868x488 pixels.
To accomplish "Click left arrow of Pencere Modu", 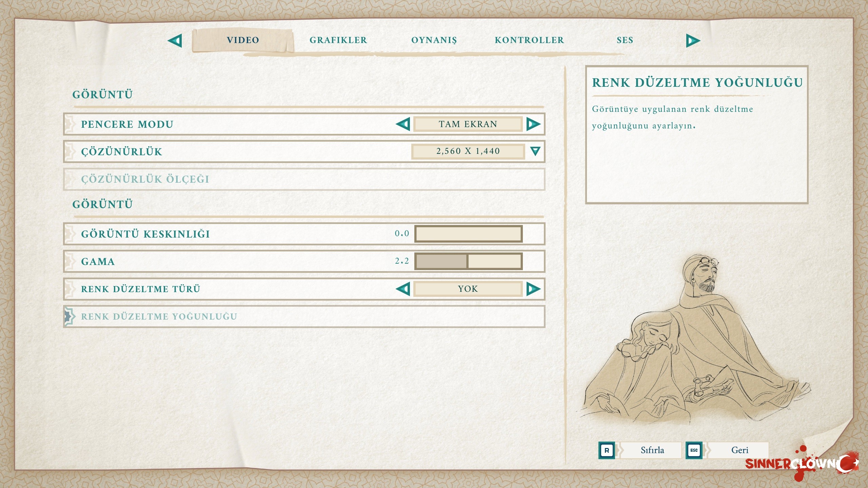I will coord(403,124).
